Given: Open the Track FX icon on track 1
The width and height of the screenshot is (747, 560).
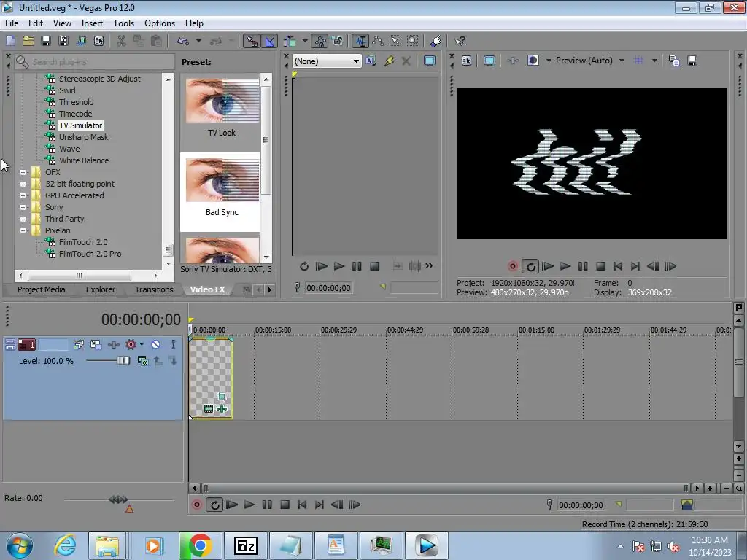Looking at the screenshot, I should (113, 344).
